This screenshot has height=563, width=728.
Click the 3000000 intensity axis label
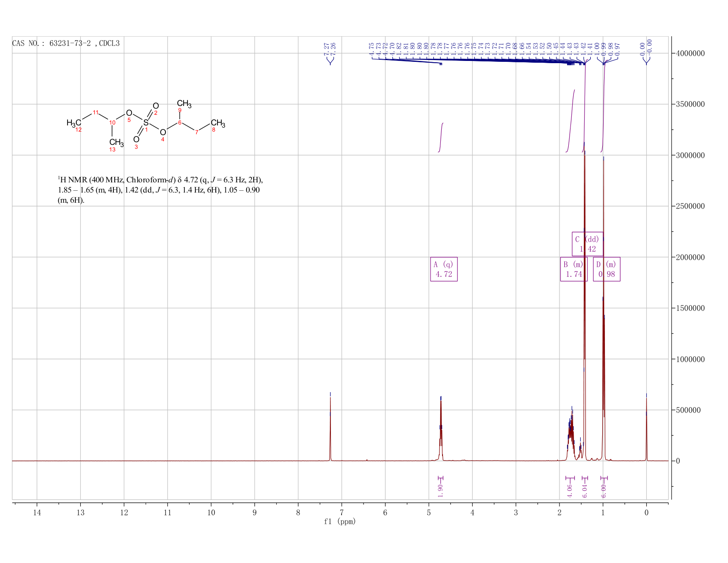click(x=690, y=155)
